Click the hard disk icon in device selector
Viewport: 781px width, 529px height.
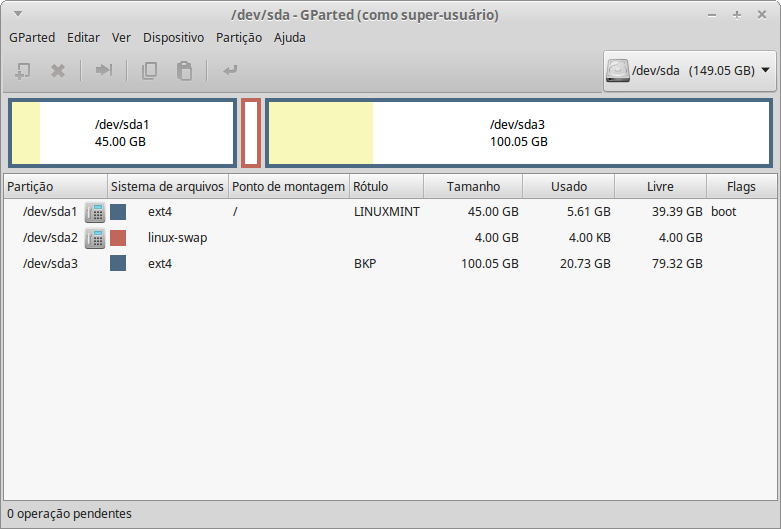coord(618,71)
